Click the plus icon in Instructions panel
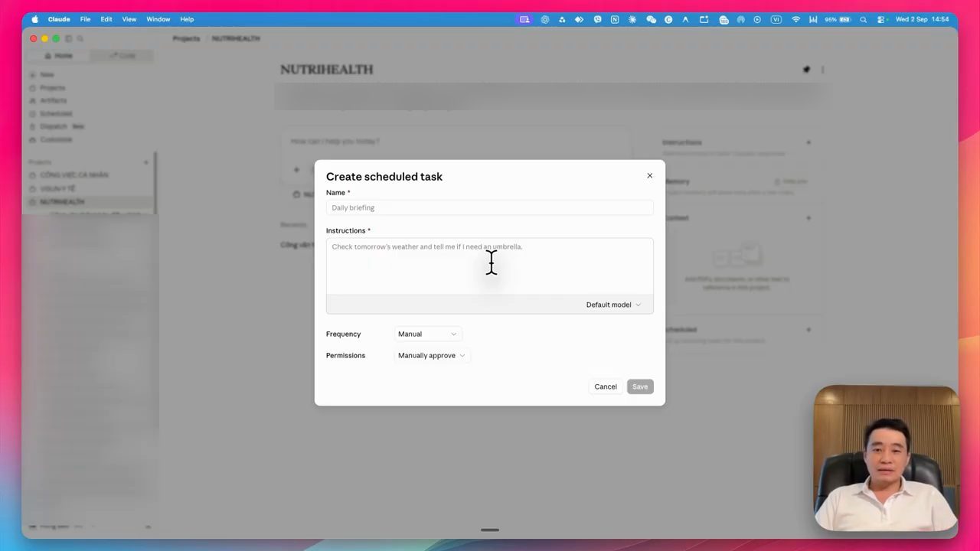980x551 pixels. pos(808,142)
